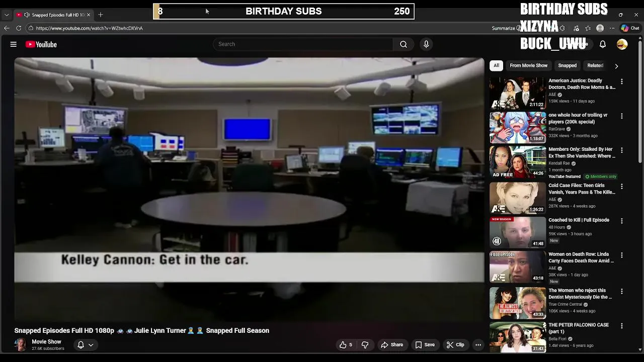Click the browser address bar URL
644x362 pixels.
(90, 28)
